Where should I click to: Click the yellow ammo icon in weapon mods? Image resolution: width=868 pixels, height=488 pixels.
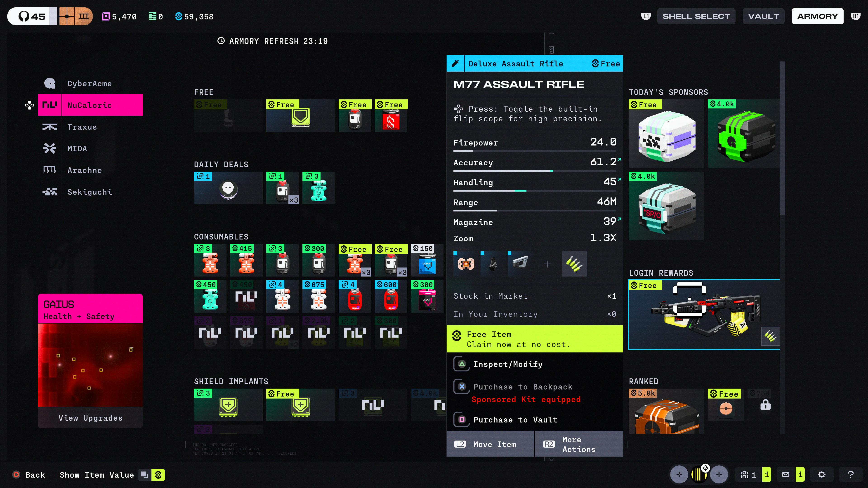[x=574, y=264]
